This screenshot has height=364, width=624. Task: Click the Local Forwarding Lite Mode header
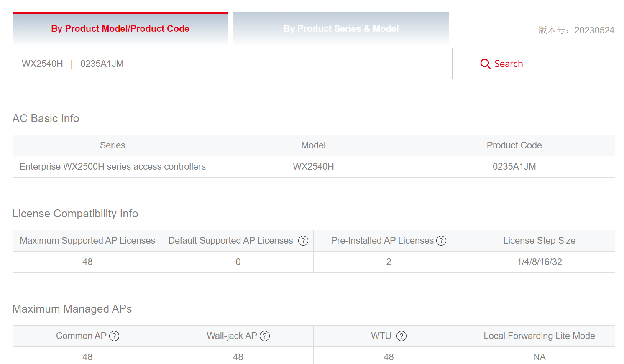[x=540, y=336]
